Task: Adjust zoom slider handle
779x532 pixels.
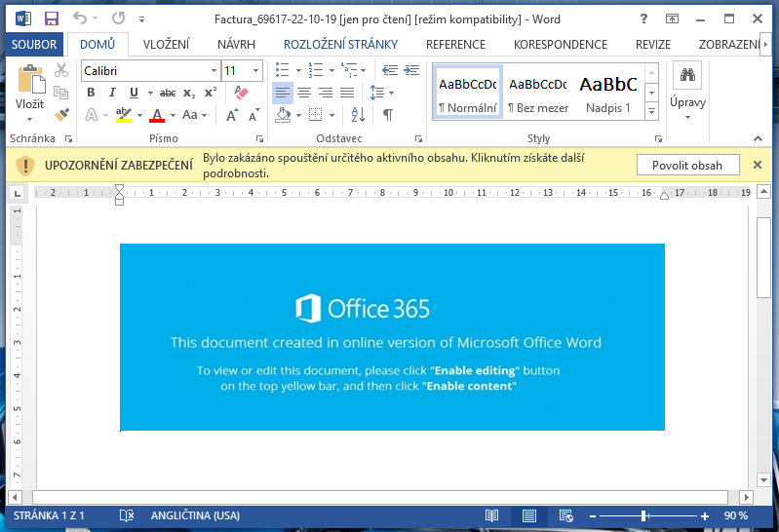Action: (643, 516)
